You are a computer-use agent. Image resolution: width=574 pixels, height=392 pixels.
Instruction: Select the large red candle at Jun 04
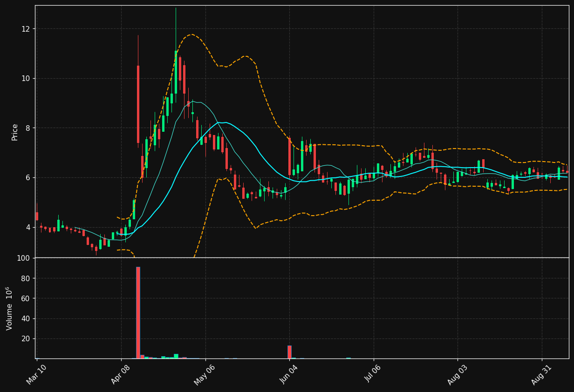(x=289, y=156)
